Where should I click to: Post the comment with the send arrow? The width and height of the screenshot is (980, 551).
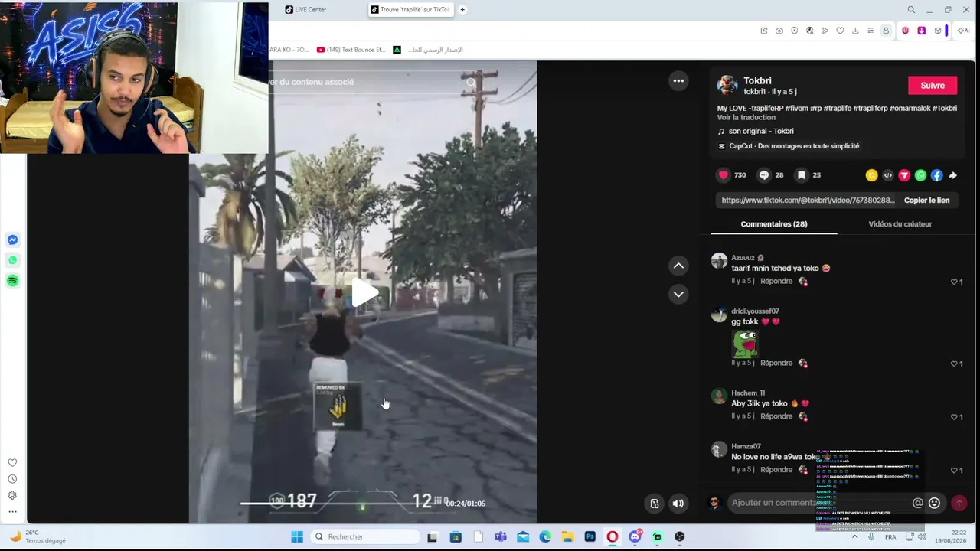(959, 503)
